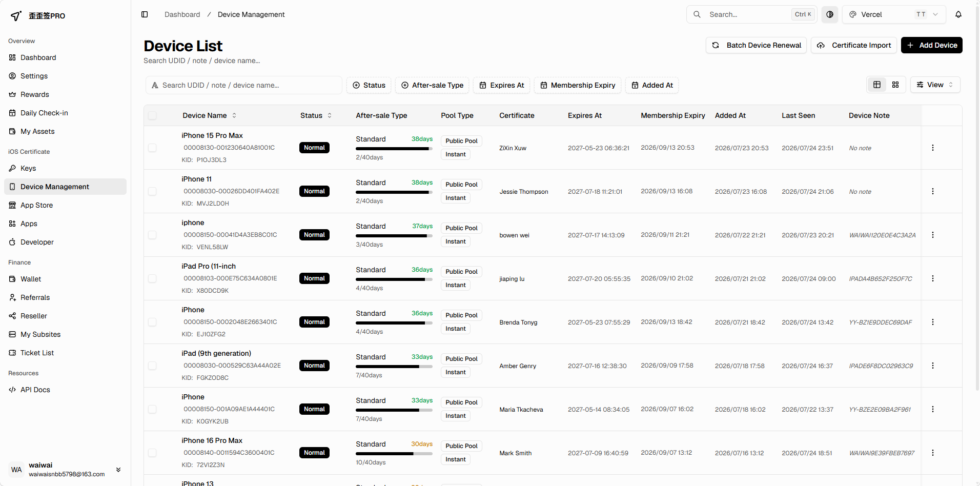The image size is (980, 486).
Task: Click the magnifier icon in the header search
Action: click(x=697, y=14)
